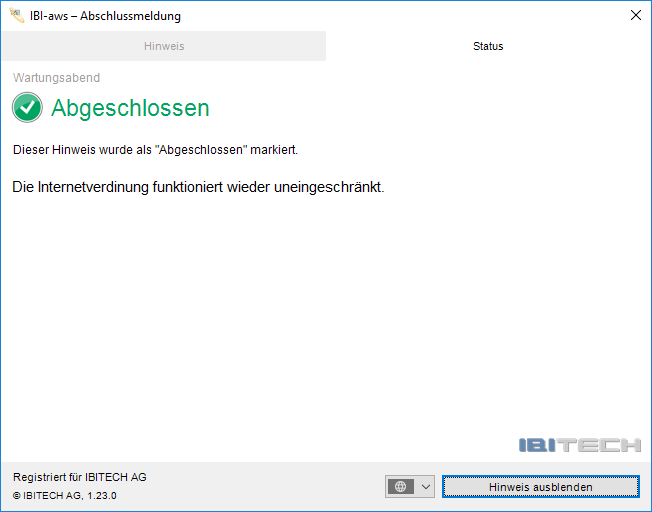Image resolution: width=652 pixels, height=512 pixels.
Task: Close the Abschlussmeldung window
Action: click(635, 16)
